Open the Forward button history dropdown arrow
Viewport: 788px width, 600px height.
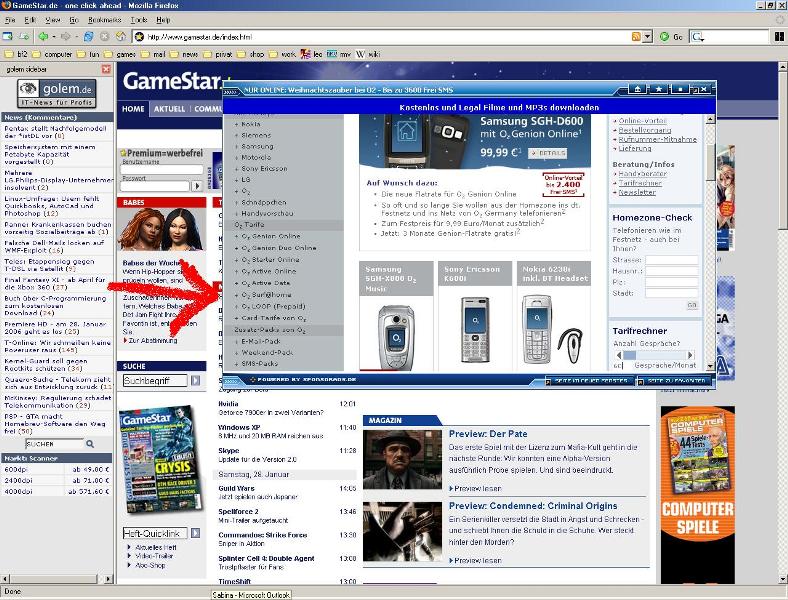coord(76,37)
